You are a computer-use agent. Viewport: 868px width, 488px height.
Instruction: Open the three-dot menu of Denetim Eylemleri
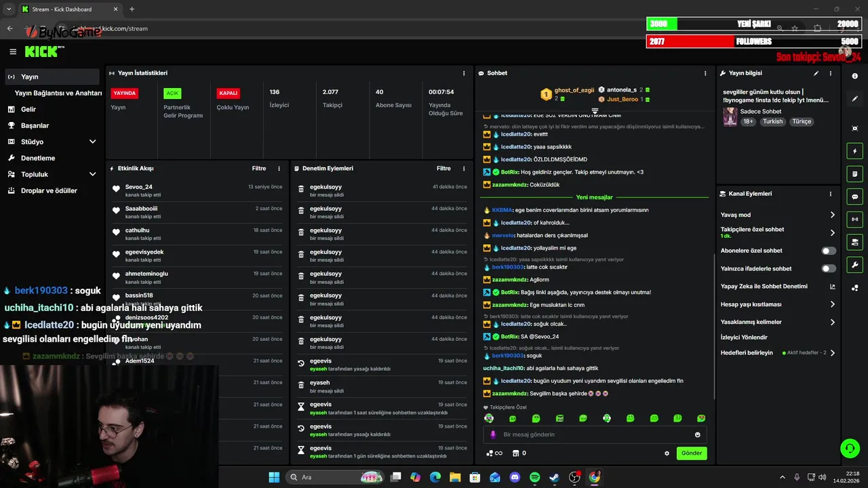pyautogui.click(x=464, y=168)
